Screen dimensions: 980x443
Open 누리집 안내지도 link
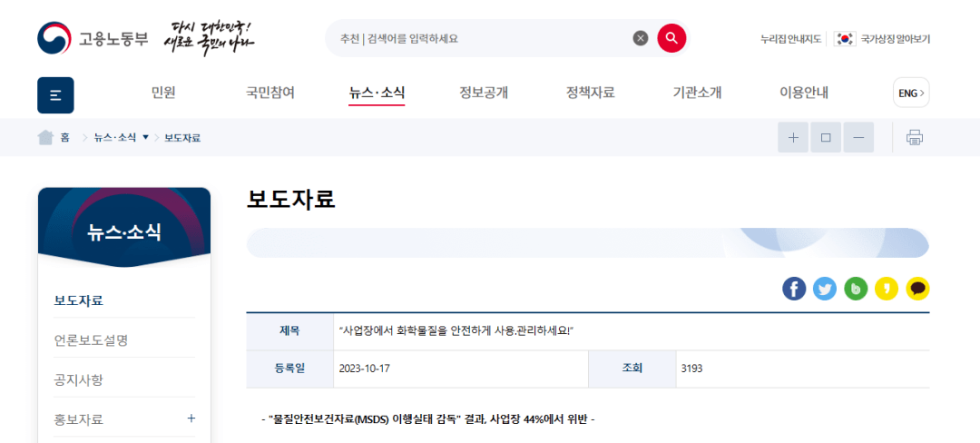(x=790, y=39)
